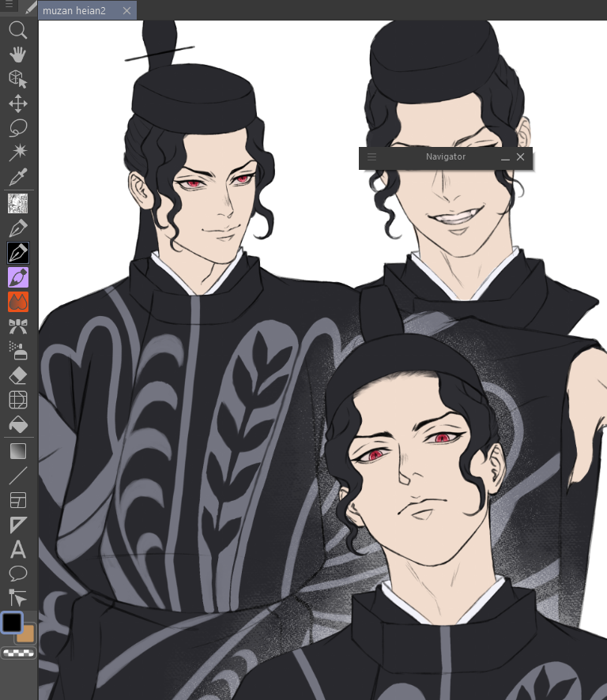Click the pen icon beside the canvas tab
Screen dimensions: 607x700
30,8
